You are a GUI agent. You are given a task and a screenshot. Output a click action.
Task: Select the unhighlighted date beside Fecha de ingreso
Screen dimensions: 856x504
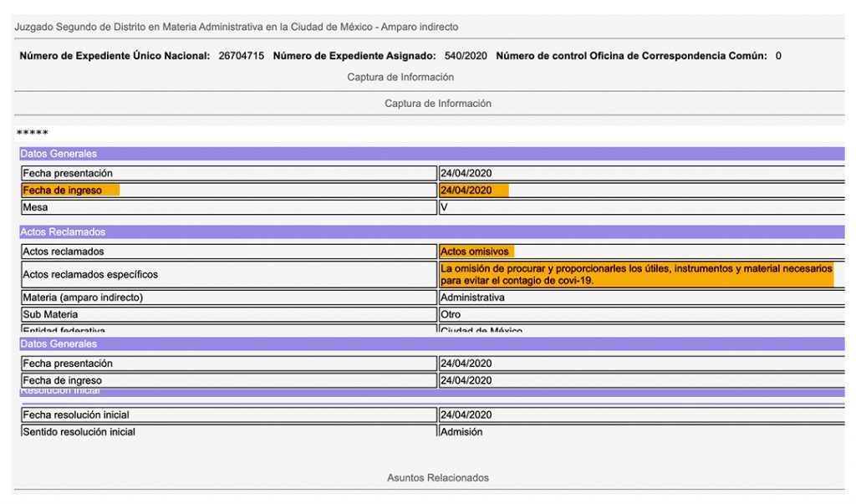(466, 380)
